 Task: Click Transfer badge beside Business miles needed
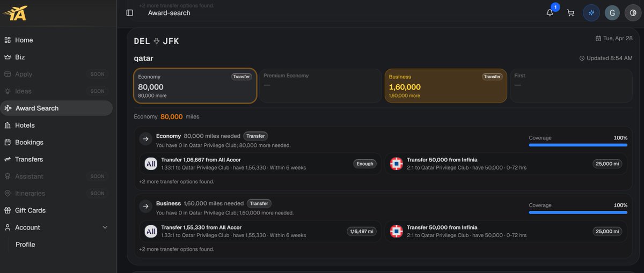click(259, 204)
